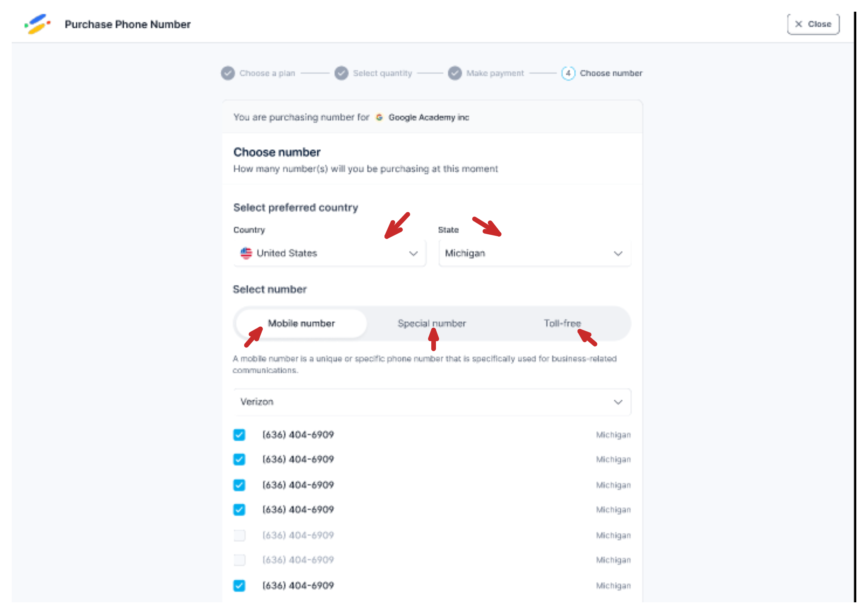Viewport: 868px width, 614px height.
Task: Switch to the Special number tab
Action: (x=432, y=324)
